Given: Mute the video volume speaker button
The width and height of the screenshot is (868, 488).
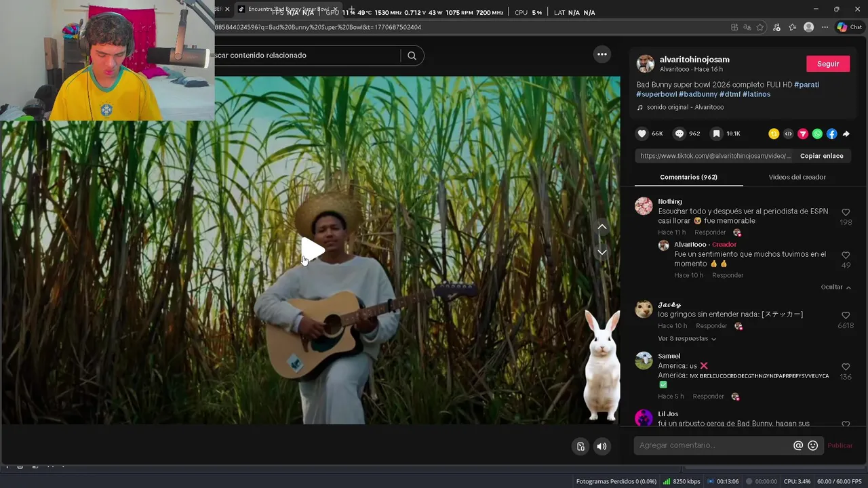Looking at the screenshot, I should point(601,446).
